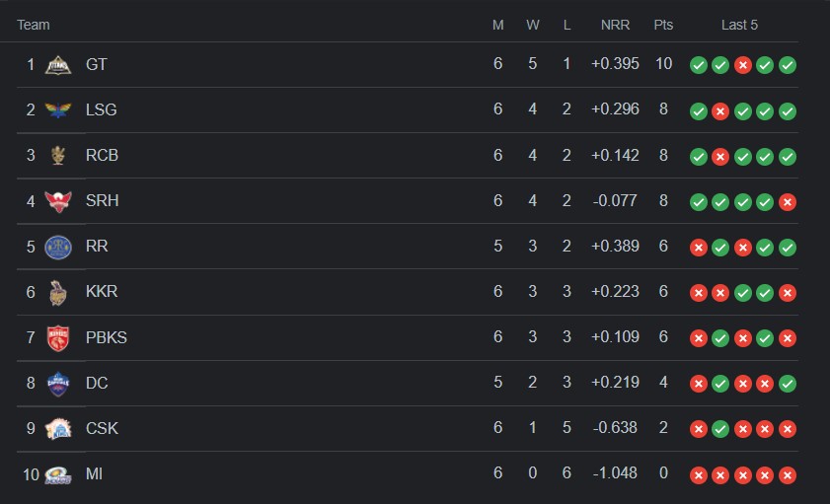Click the Pts column header
Image resolution: width=830 pixels, height=504 pixels.
point(663,25)
